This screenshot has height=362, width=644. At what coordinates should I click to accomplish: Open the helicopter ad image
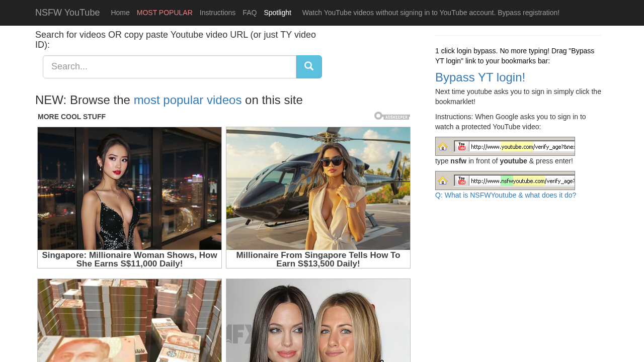click(318, 189)
